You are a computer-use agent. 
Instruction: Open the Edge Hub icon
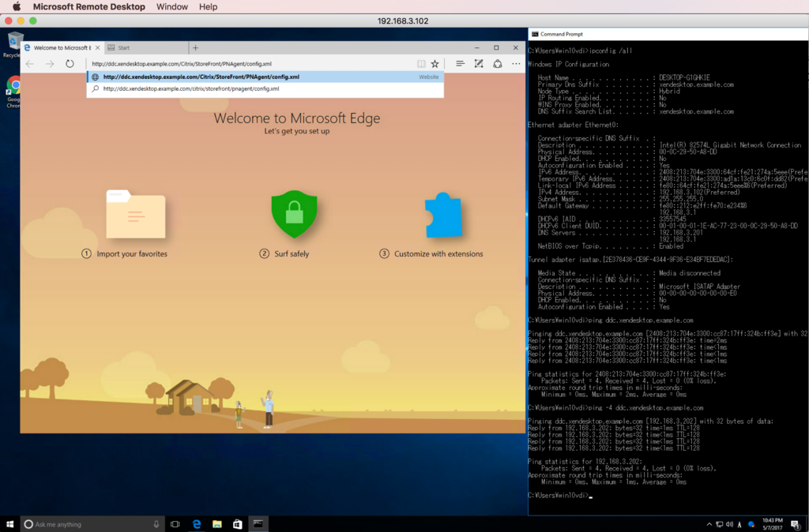tap(460, 64)
